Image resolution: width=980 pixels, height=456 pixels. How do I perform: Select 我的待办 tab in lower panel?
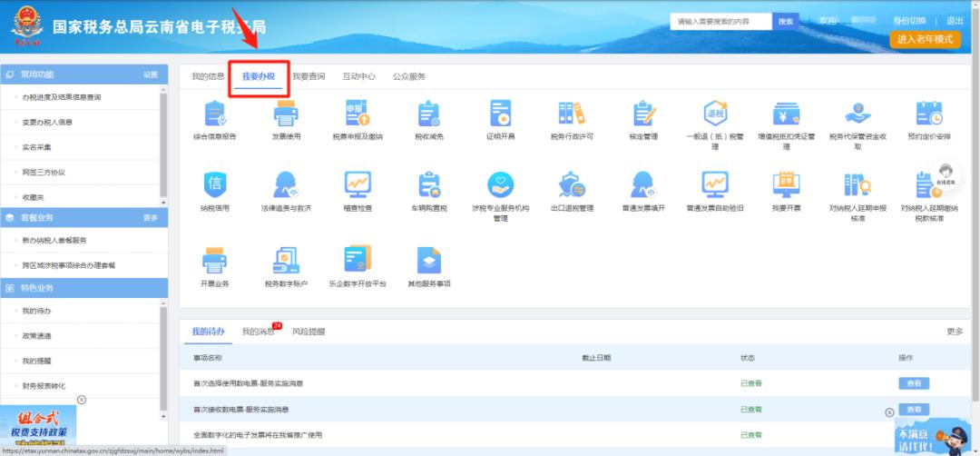(x=208, y=332)
